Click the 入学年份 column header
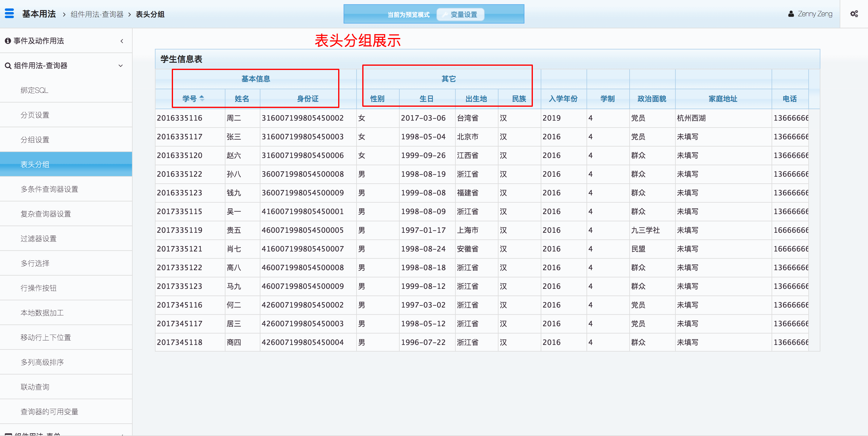 pos(563,99)
